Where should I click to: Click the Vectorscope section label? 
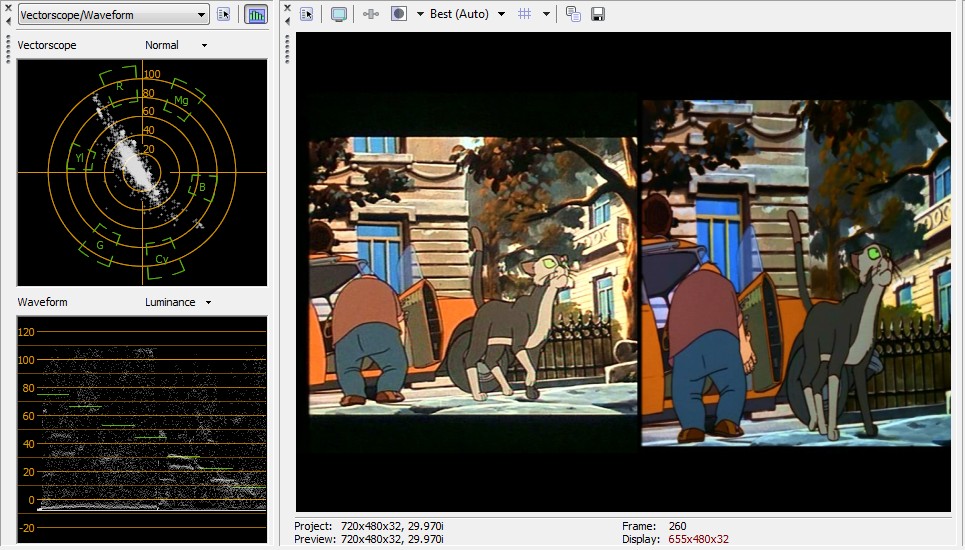(x=47, y=45)
